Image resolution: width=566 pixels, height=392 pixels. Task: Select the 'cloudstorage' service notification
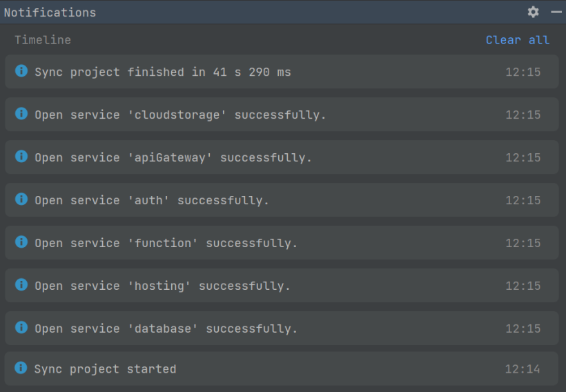click(x=282, y=115)
